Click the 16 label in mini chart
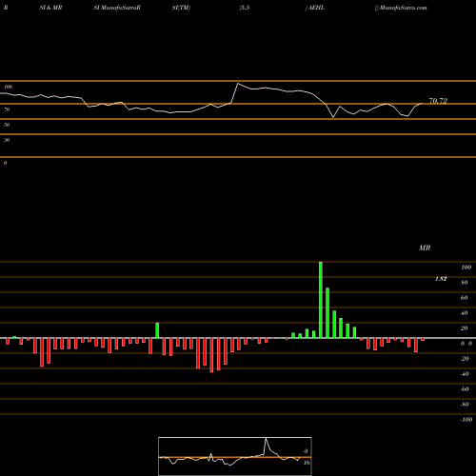 tap(307, 463)
